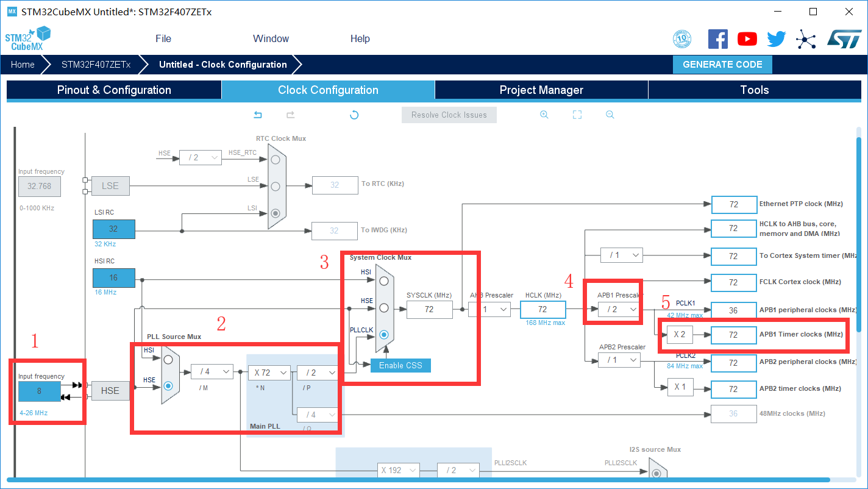This screenshot has width=868, height=489.
Task: Open the Facebook page icon
Action: coord(718,39)
